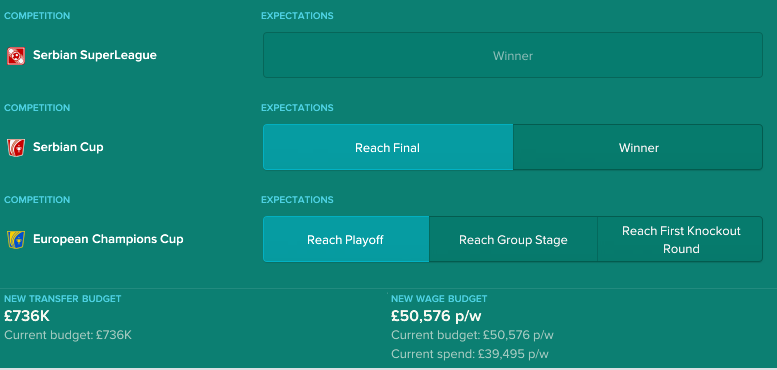This screenshot has height=370, width=777.
Task: Choose Reach Final for Serbian Cup
Action: (388, 147)
